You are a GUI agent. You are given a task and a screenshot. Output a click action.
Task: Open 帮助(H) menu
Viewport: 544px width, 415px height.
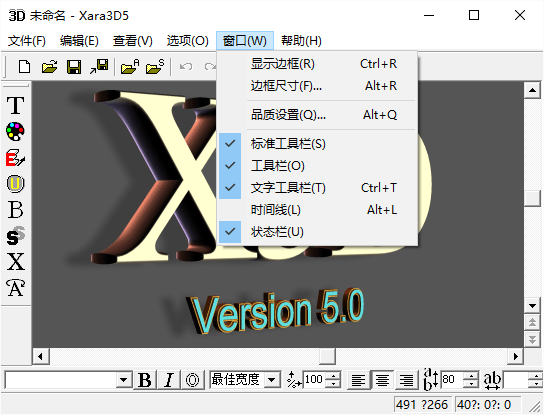click(x=301, y=41)
